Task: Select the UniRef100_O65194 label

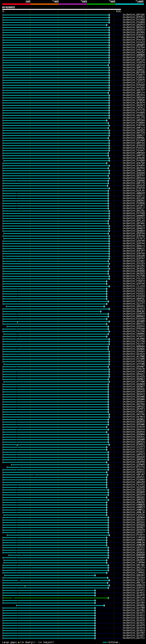Action: tap(133, 98)
